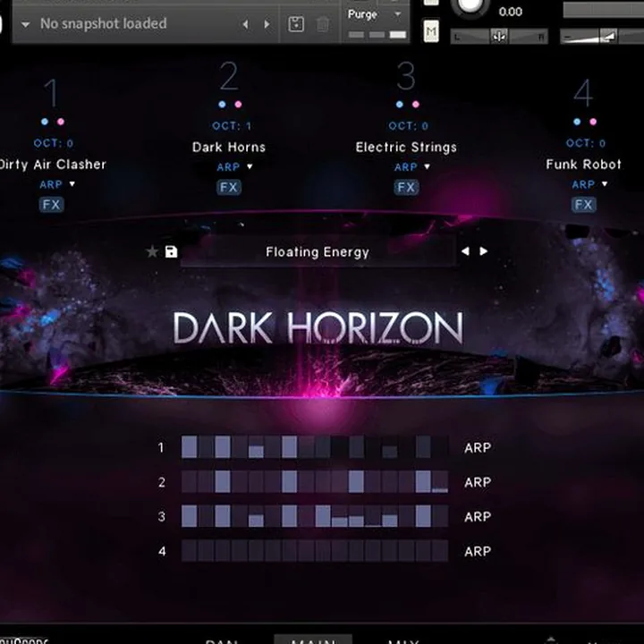Favorite the preset with the star icon
This screenshot has height=644, width=644.
[152, 251]
